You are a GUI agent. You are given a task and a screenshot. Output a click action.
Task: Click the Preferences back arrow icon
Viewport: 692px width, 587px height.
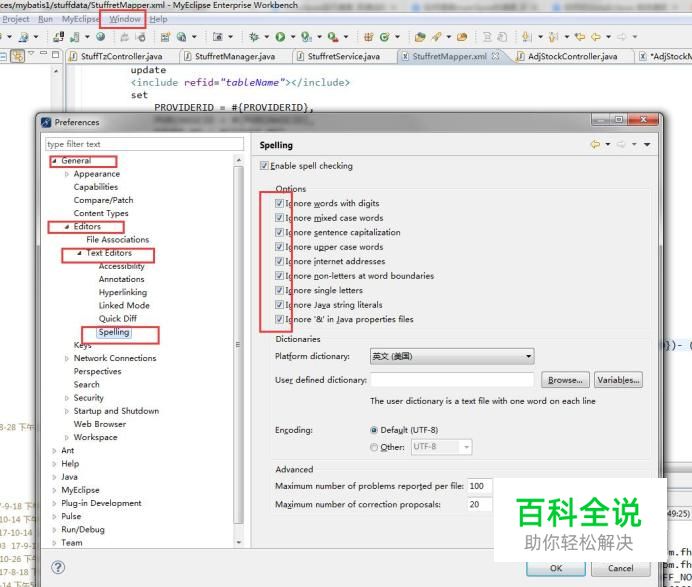point(595,144)
